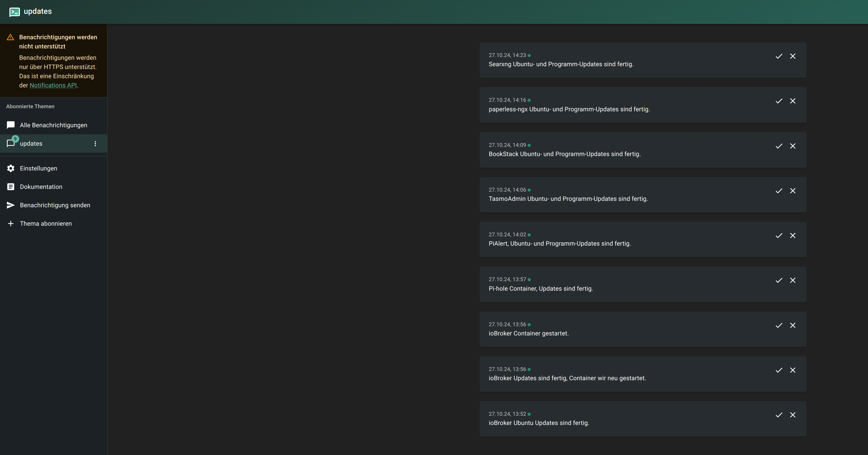Click the ntfy terminal logo icon

click(14, 12)
